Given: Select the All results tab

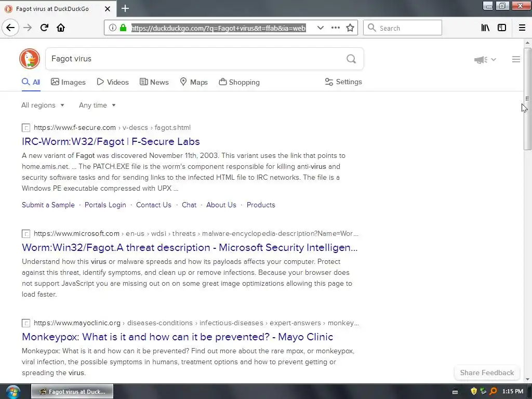Looking at the screenshot, I should [x=31, y=82].
